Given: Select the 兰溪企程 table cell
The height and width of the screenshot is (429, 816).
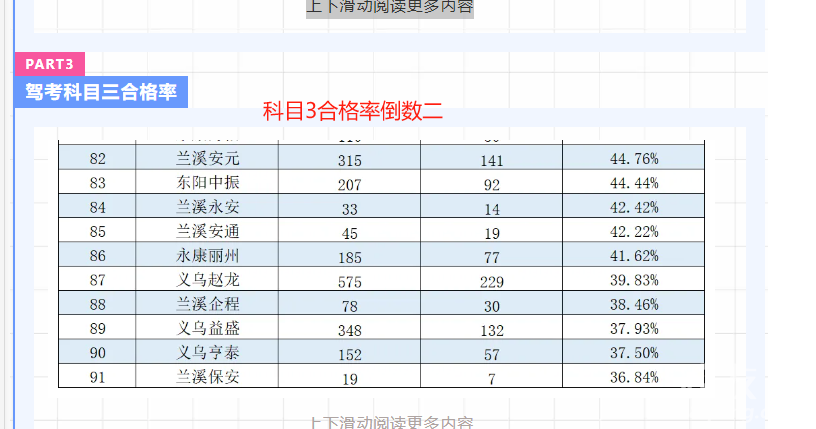Looking at the screenshot, I should (x=207, y=304).
